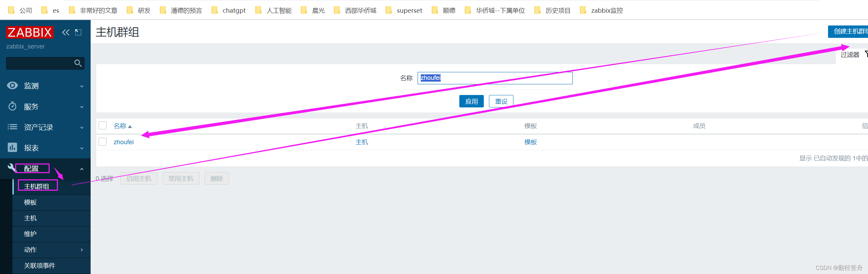Screen dimensions: 868x274
Task: Click the 主机群组 page title
Action: coord(118,32)
